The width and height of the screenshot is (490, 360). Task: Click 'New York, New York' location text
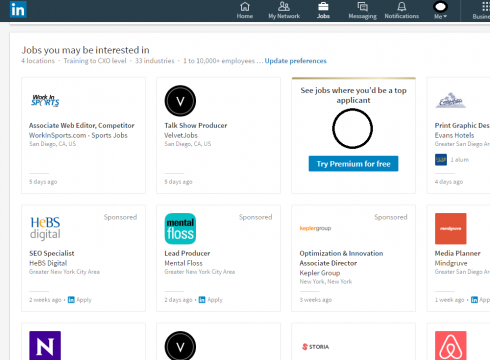point(325,282)
